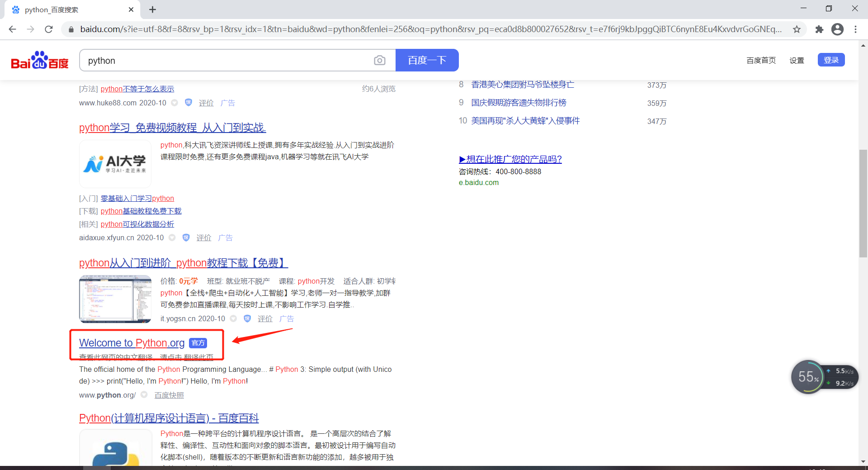Open 设置 menu
This screenshot has height=470, width=868.
point(797,61)
